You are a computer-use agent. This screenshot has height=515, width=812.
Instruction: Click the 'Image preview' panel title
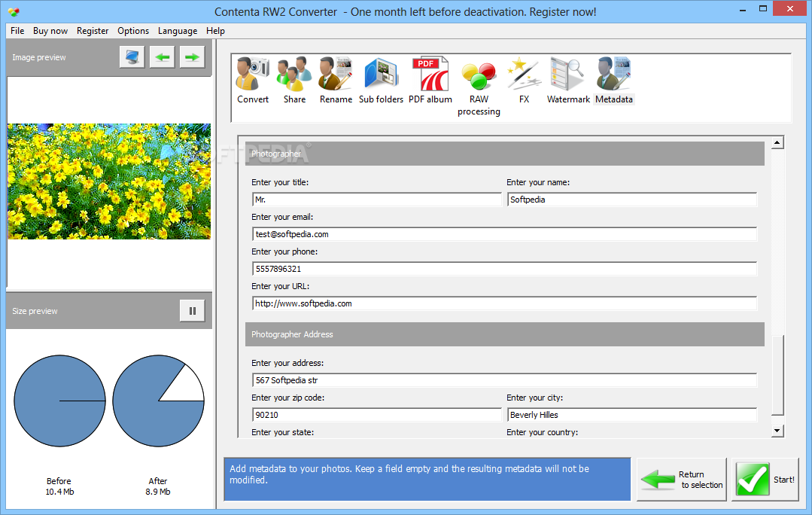[x=39, y=57]
